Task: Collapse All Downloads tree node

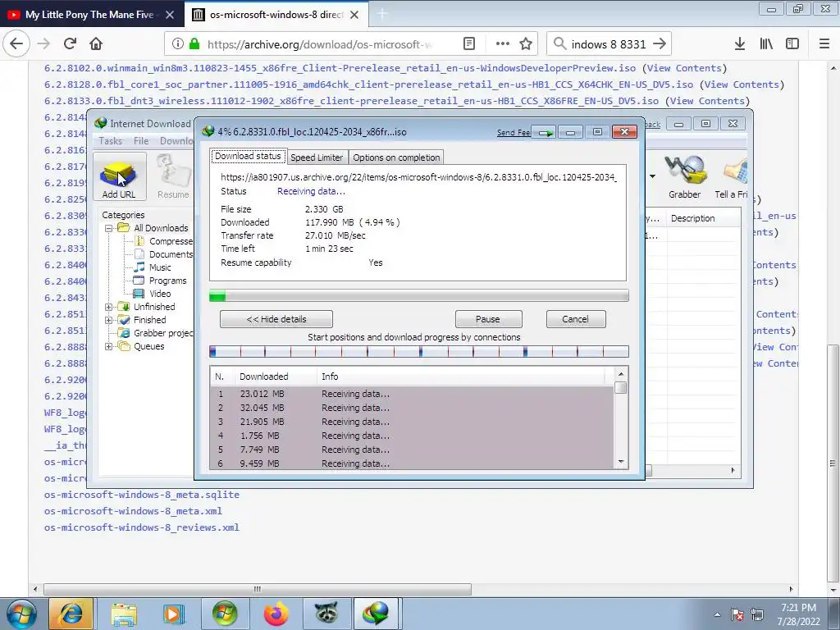Action: (109, 228)
